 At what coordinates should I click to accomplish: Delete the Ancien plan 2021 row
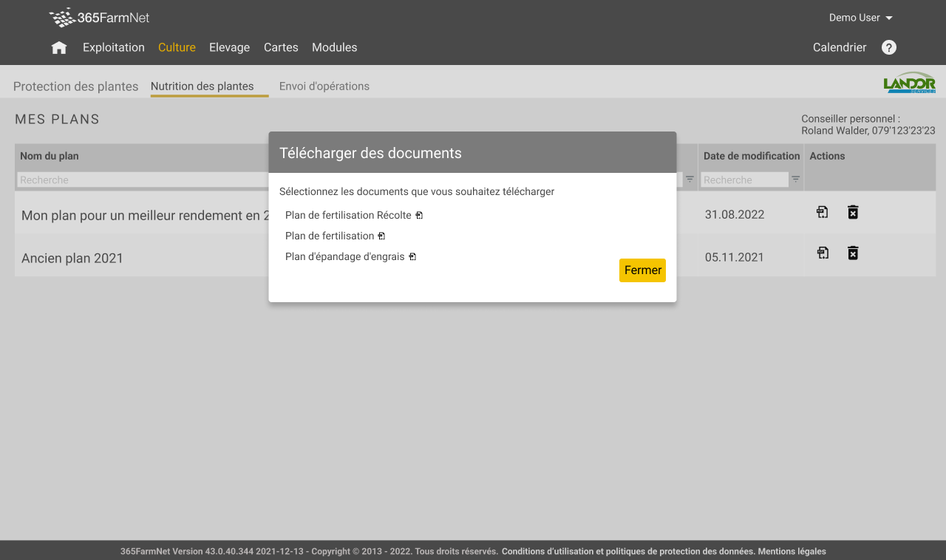(x=853, y=253)
